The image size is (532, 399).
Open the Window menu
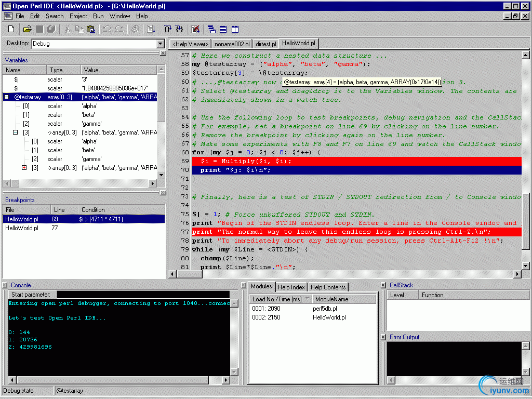tap(119, 16)
